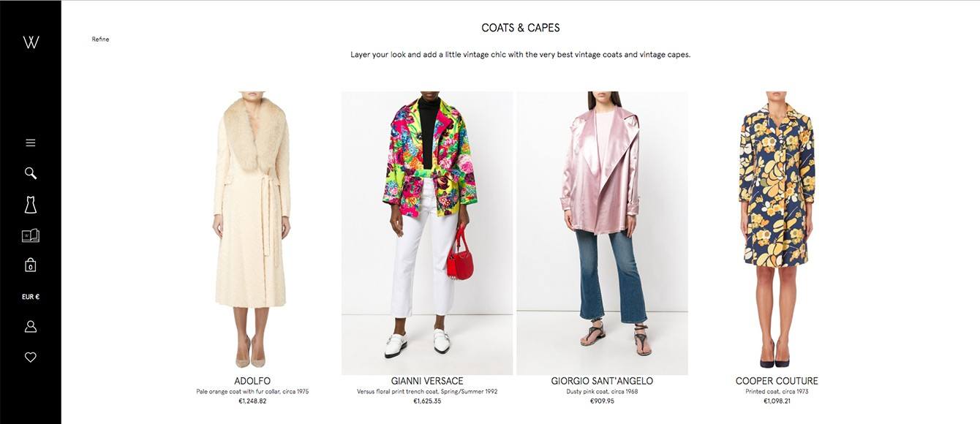
Task: Open the Gianni Versace floral coat image
Action: [x=427, y=232]
